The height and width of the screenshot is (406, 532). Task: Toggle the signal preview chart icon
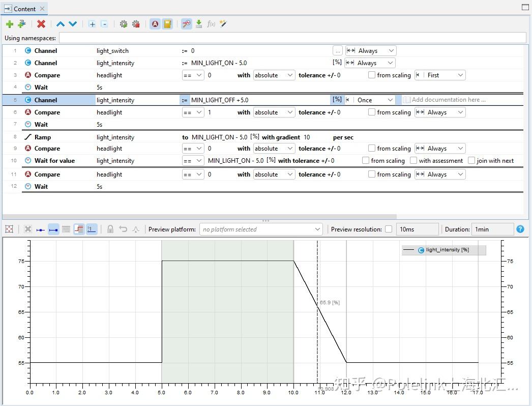(x=187, y=24)
